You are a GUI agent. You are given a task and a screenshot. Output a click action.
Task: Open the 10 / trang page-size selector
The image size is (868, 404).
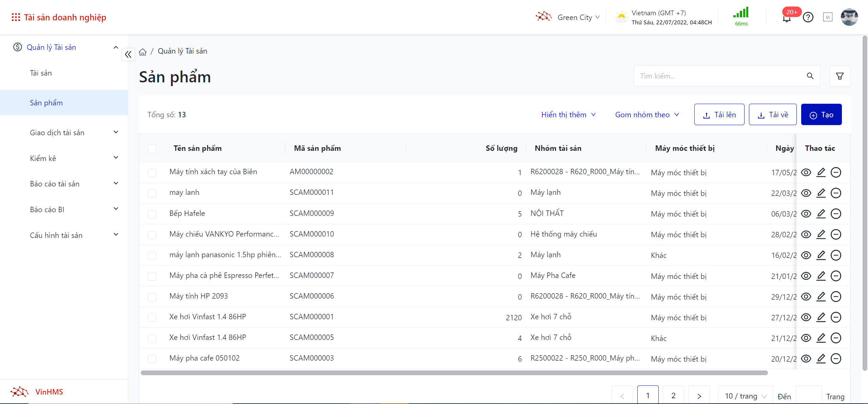(745, 396)
